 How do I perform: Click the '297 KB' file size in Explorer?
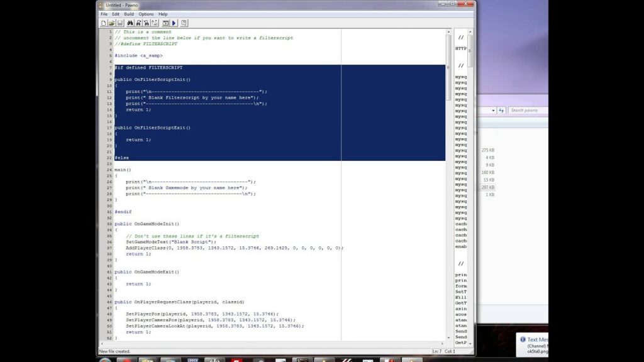click(x=488, y=187)
